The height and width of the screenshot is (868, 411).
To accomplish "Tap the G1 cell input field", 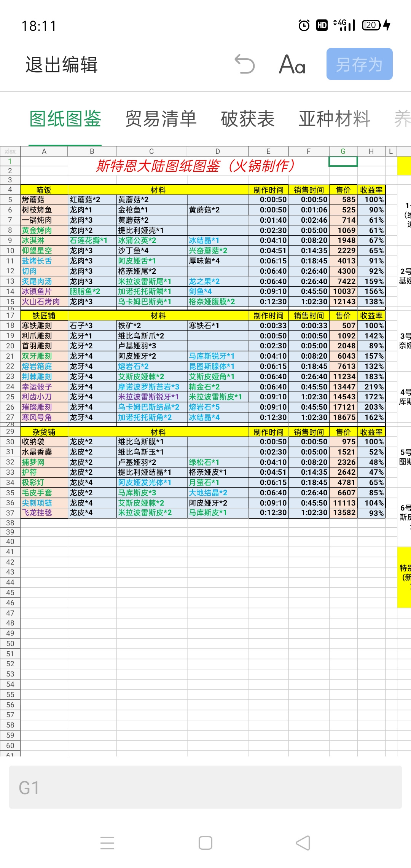I will click(205, 788).
